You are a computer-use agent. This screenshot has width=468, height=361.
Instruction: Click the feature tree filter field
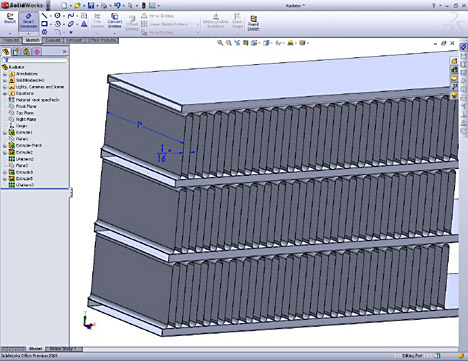(x=35, y=60)
